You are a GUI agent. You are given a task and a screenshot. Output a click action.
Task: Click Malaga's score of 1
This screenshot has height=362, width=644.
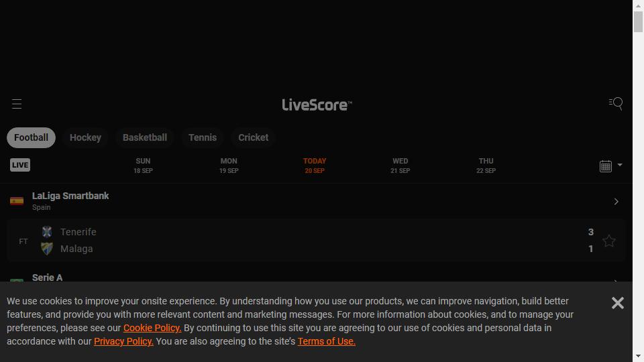590,249
